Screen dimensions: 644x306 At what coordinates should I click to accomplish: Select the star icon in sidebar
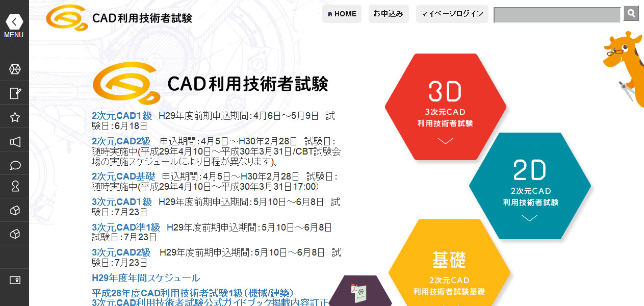pos(15,117)
